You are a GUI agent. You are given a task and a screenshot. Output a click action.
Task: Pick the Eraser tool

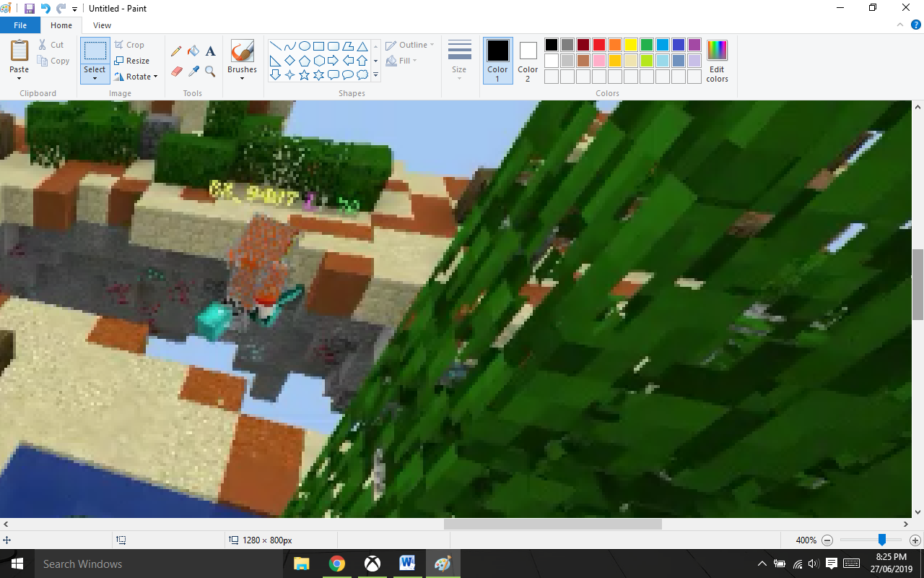click(176, 71)
